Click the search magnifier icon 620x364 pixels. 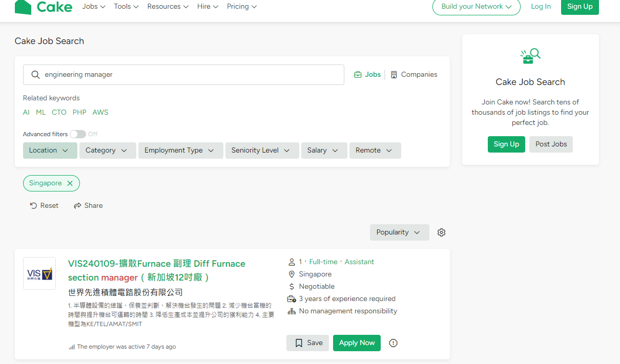click(35, 75)
